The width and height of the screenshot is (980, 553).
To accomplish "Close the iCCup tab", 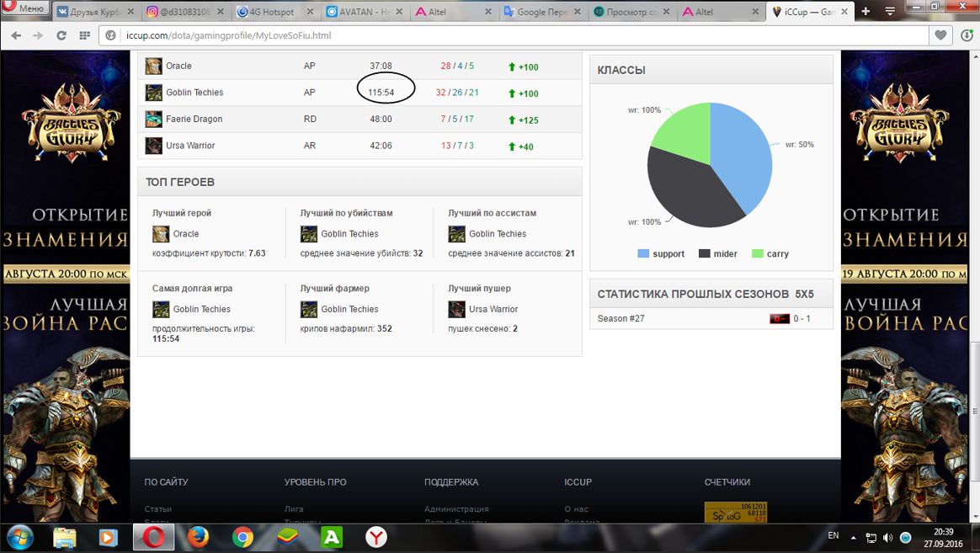I will click(844, 12).
